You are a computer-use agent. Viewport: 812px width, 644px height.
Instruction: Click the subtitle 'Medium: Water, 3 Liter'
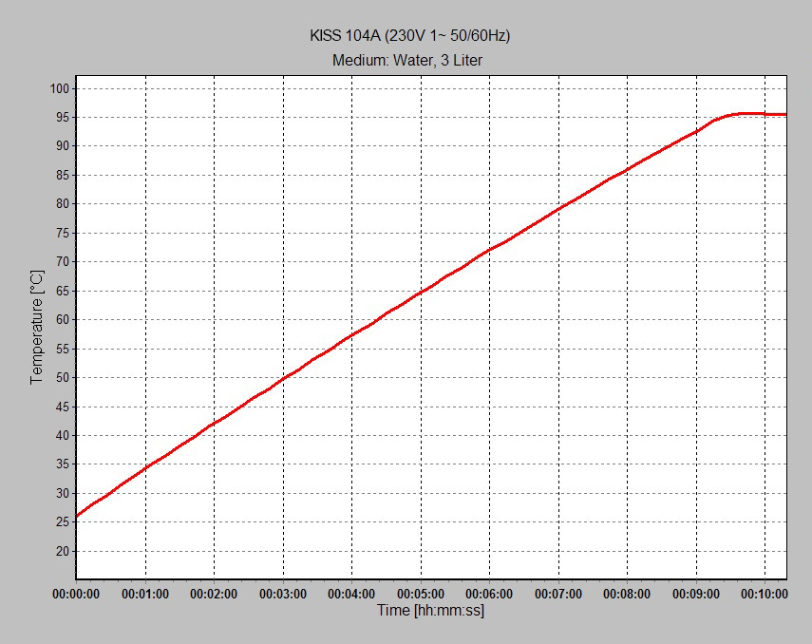[x=407, y=60]
